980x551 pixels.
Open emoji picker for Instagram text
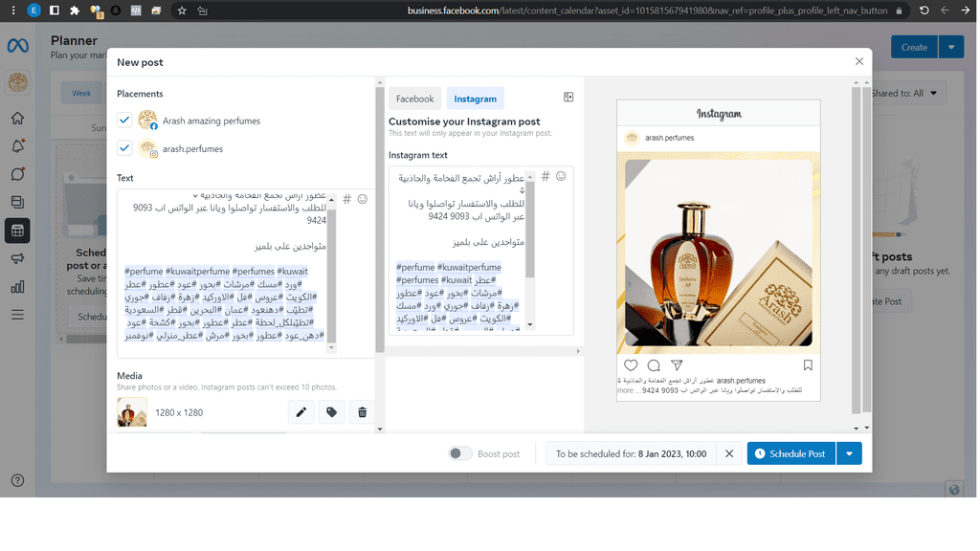pyautogui.click(x=561, y=177)
